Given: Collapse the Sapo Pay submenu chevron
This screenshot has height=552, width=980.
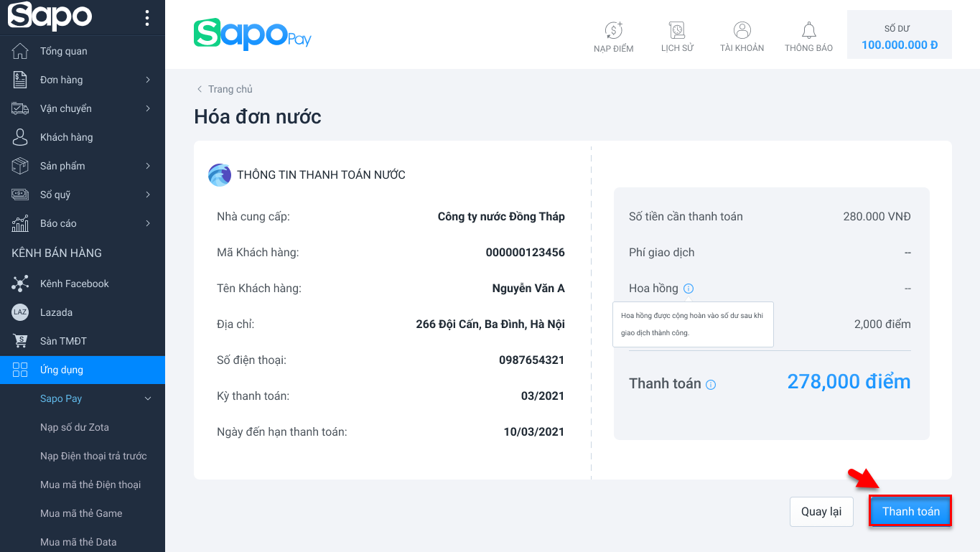Looking at the screenshot, I should coord(148,398).
